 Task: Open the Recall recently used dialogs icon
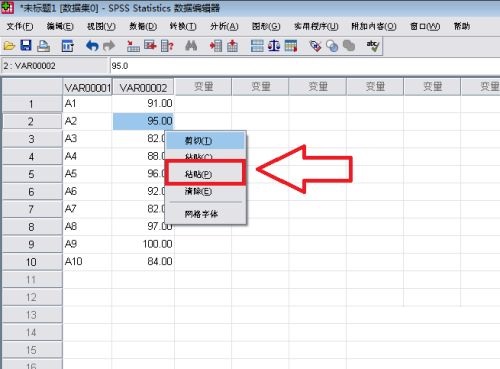click(68, 46)
